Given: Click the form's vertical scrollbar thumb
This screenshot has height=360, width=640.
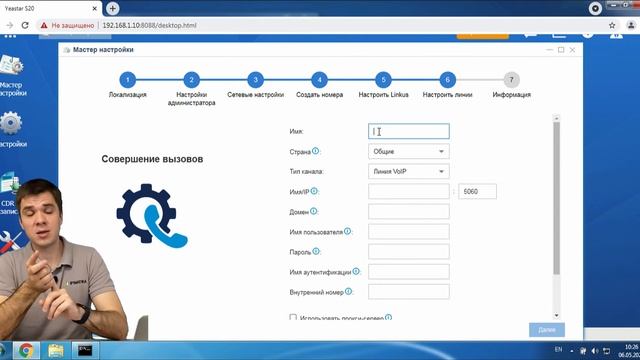Looking at the screenshot, I should pyautogui.click(x=556, y=198).
